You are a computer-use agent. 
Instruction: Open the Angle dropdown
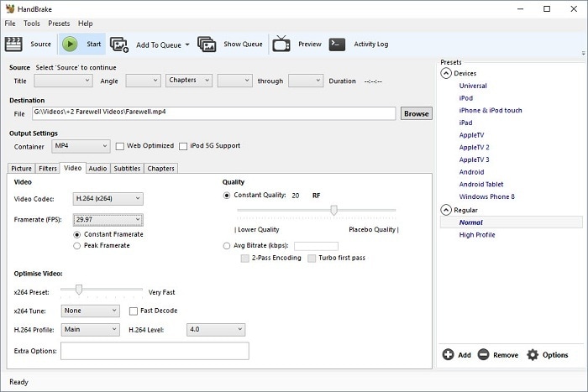(x=144, y=81)
